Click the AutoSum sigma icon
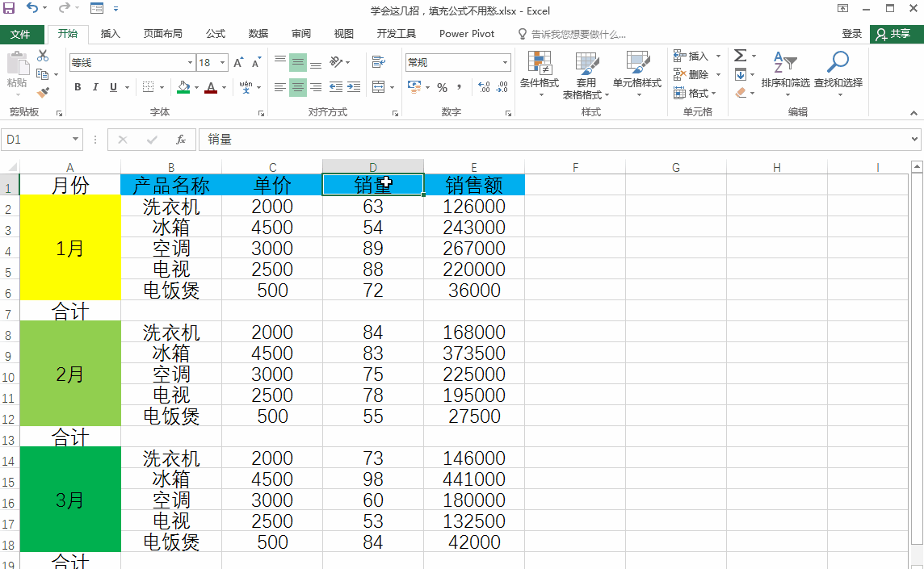This screenshot has height=569, width=924. coord(740,56)
